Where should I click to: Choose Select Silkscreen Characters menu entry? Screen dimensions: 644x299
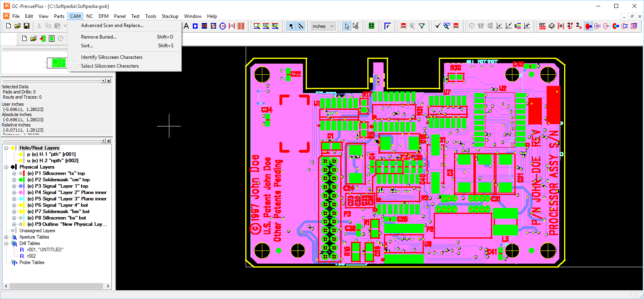[x=125, y=66]
